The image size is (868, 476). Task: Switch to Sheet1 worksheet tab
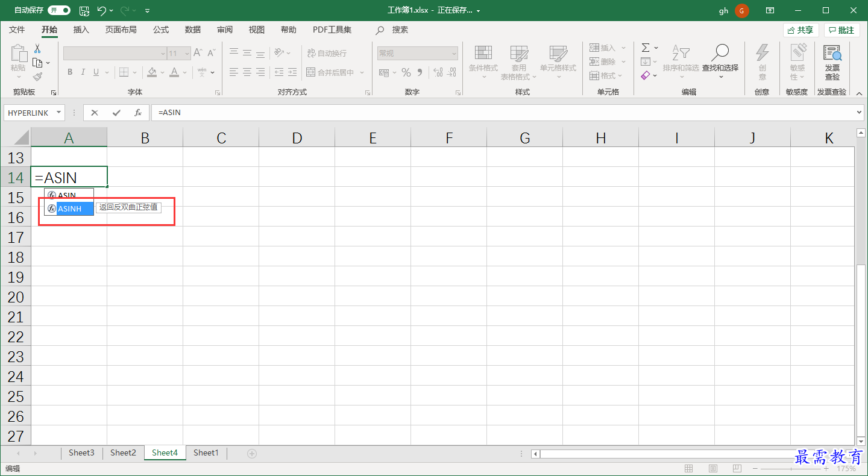(x=206, y=453)
